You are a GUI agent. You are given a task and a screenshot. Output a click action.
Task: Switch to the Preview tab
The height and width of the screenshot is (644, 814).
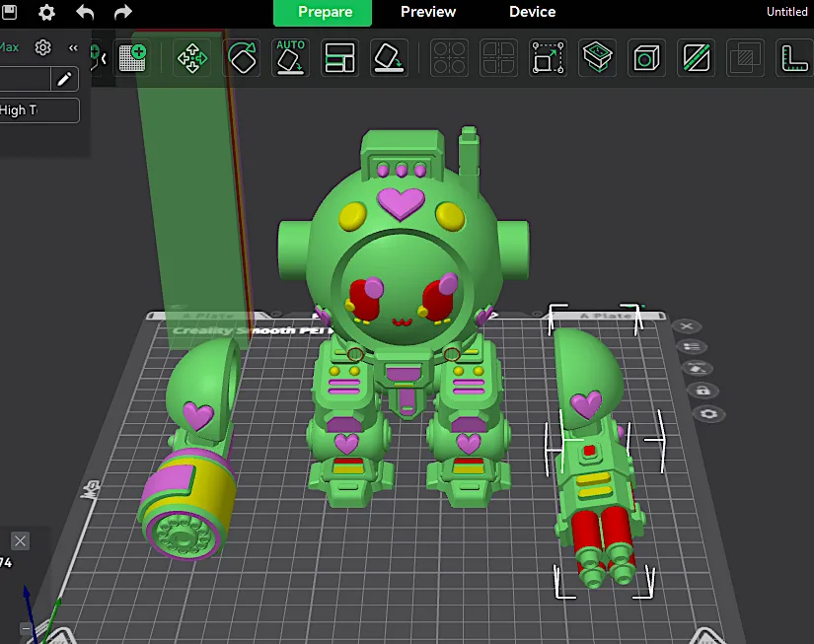click(428, 12)
